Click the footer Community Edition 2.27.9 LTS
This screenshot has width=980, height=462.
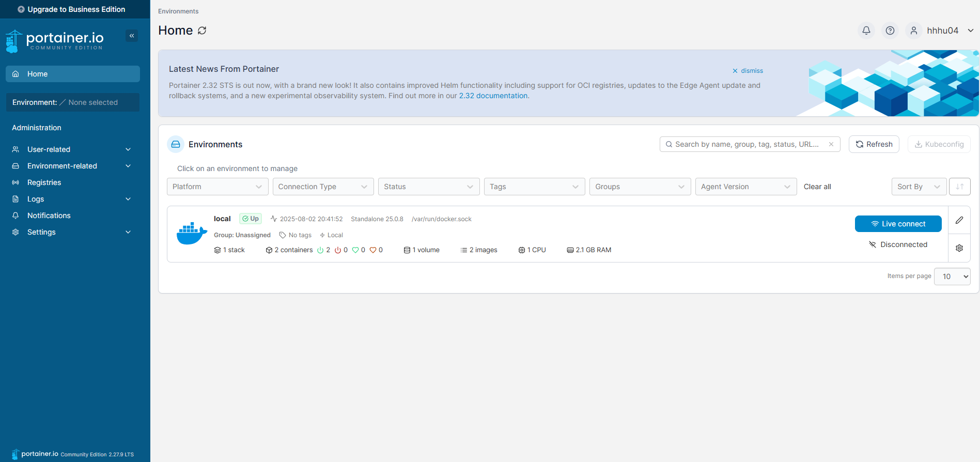pyautogui.click(x=97, y=455)
